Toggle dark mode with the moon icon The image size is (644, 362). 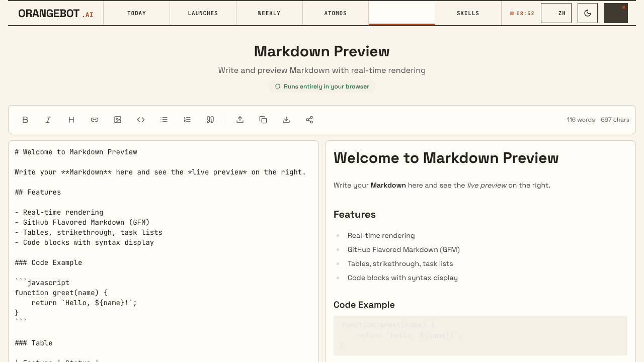click(x=588, y=13)
